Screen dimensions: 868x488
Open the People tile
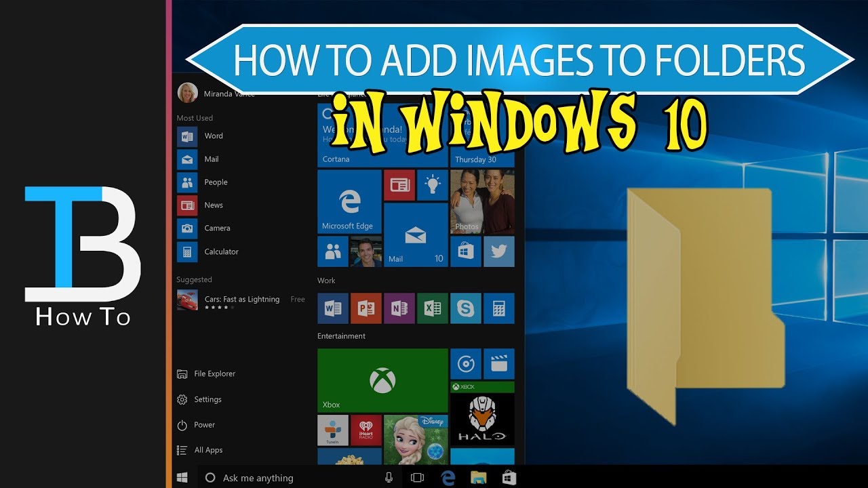pyautogui.click(x=333, y=251)
